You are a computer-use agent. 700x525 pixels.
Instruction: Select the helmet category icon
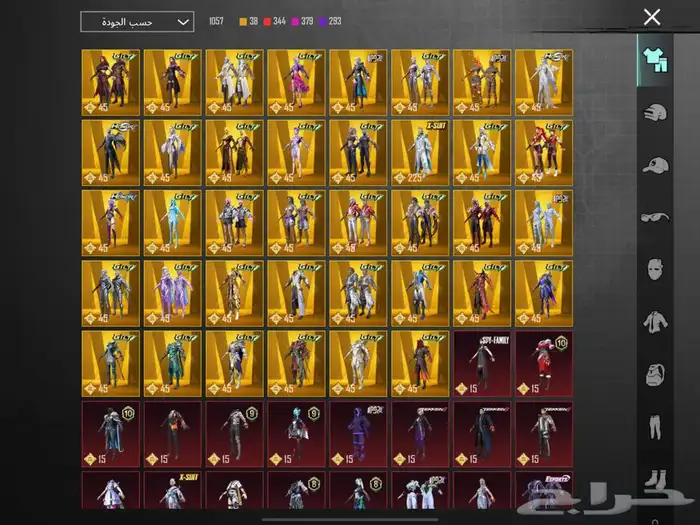click(655, 112)
